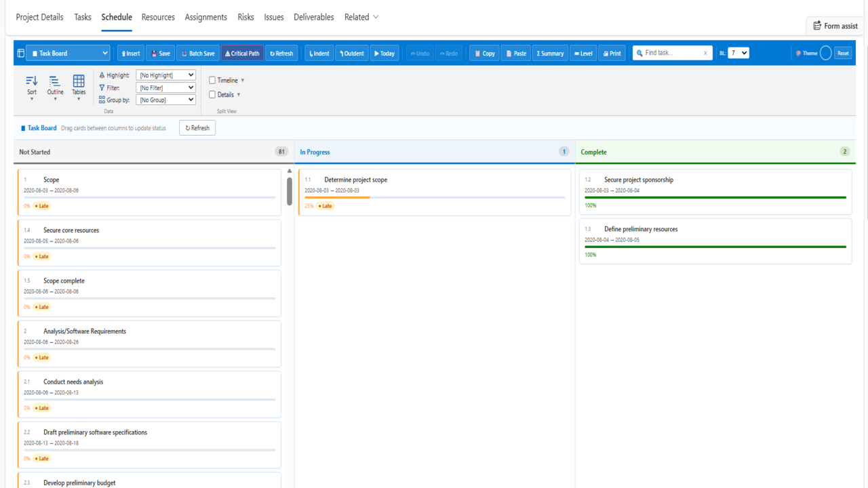
Task: Click the Undo button
Action: [x=420, y=53]
